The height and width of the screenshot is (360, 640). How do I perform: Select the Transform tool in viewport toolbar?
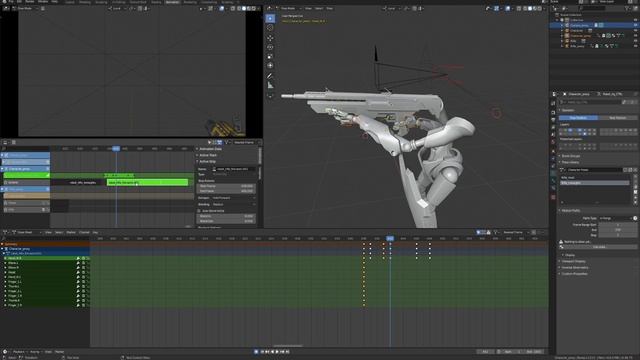270,65
